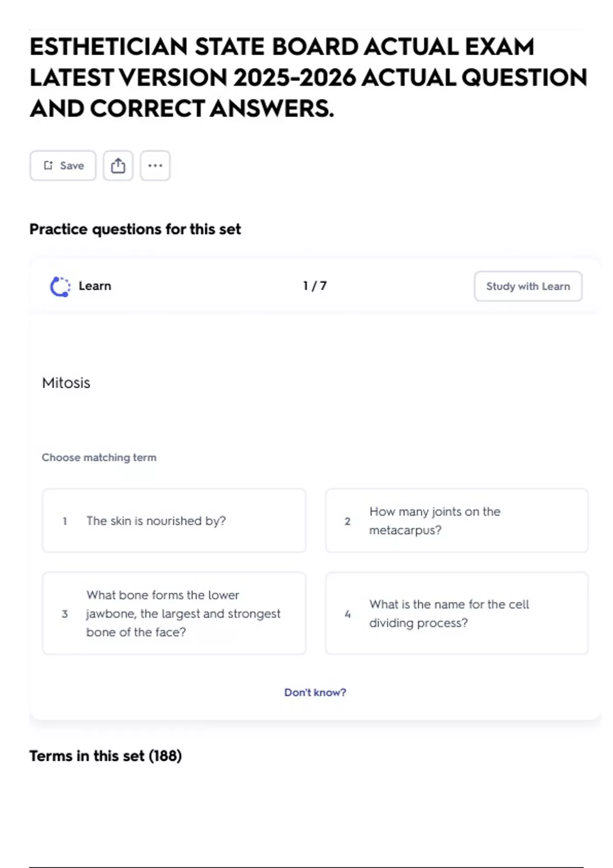This screenshot has width=613, height=868.
Task: Click the "Don't know?" link
Action: click(315, 692)
